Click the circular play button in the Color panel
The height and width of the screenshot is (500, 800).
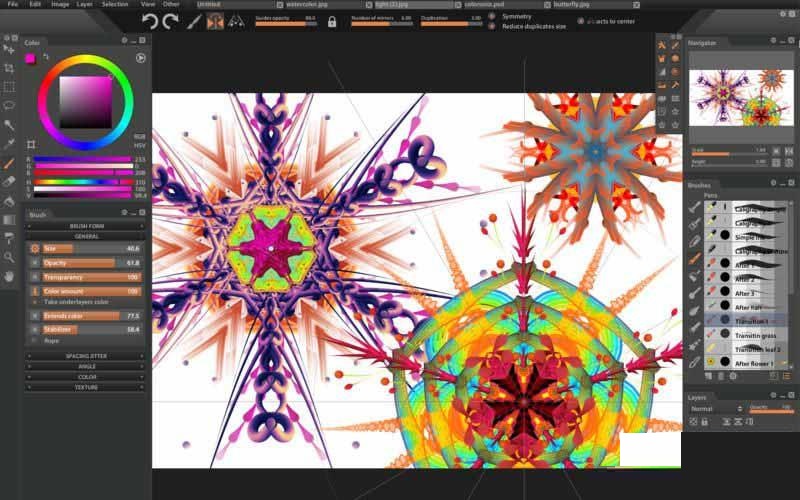click(140, 58)
